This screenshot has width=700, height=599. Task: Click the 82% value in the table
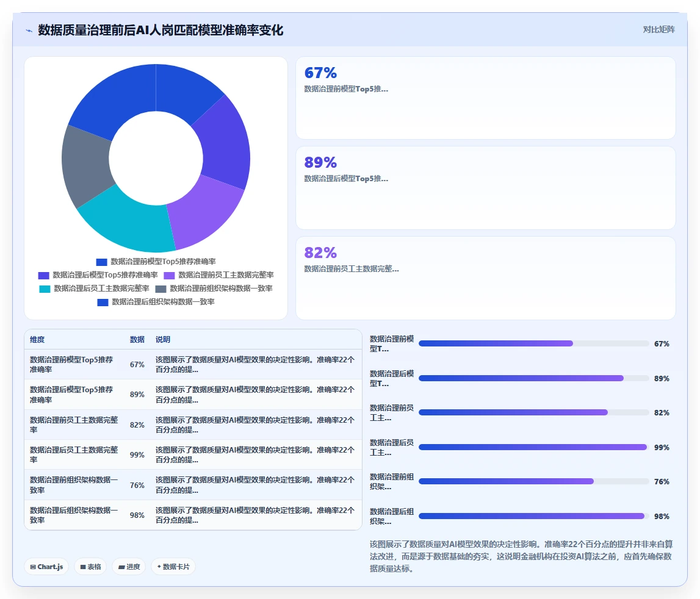point(137,425)
